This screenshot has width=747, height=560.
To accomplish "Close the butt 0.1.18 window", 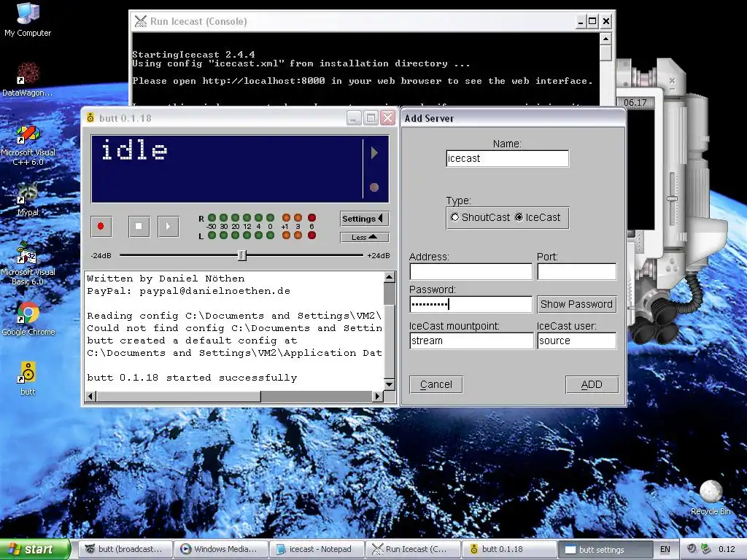I will [388, 117].
